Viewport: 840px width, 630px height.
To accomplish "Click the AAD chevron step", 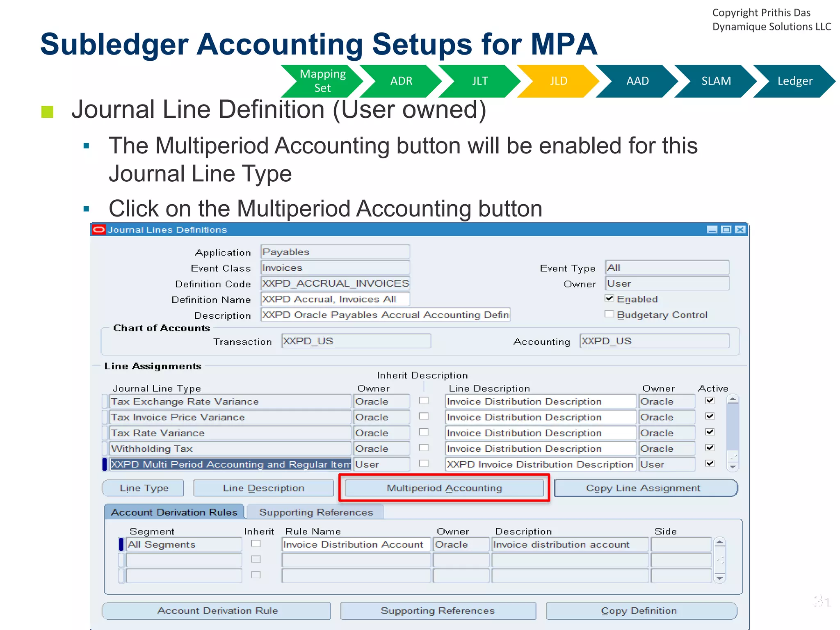I will 637,81.
